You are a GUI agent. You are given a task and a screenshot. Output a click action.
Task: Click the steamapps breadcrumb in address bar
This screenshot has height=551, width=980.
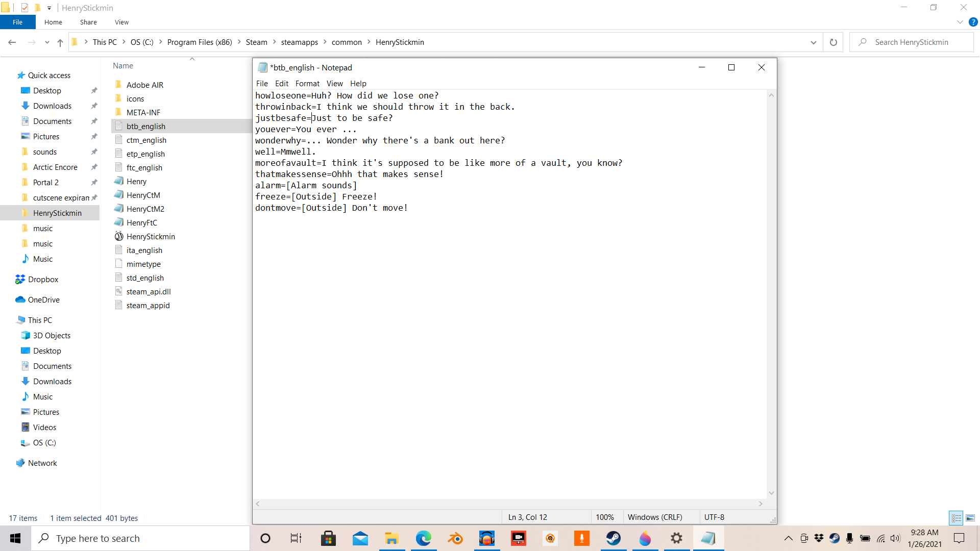point(299,42)
